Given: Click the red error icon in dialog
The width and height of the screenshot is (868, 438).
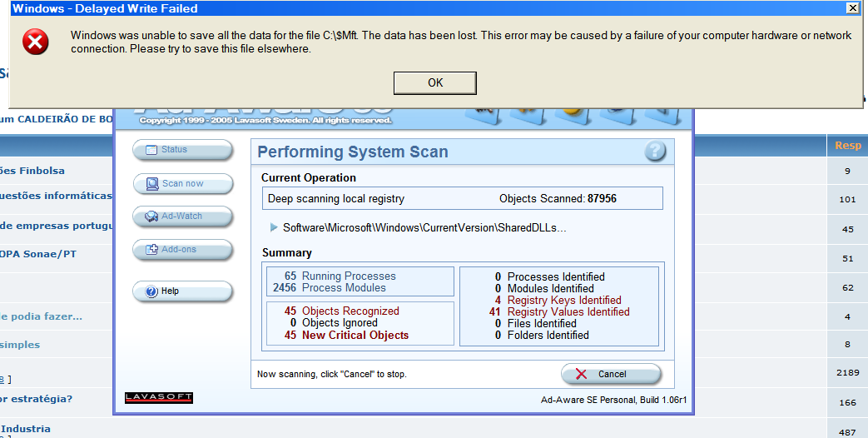Looking at the screenshot, I should pos(36,42).
